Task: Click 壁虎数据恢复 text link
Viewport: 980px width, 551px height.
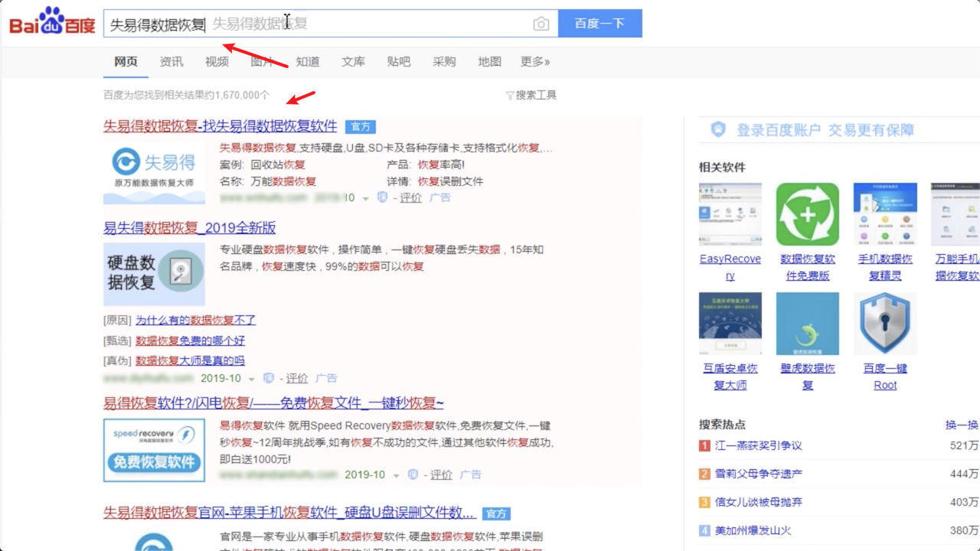Action: click(808, 377)
